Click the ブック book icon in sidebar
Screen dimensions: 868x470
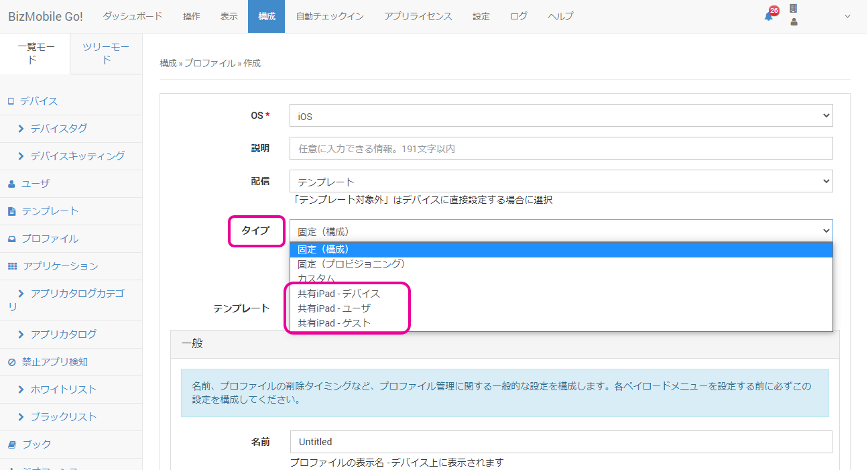[12, 444]
